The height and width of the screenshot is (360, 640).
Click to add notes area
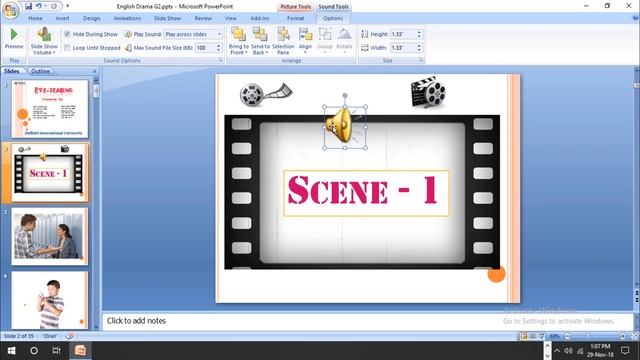point(367,321)
